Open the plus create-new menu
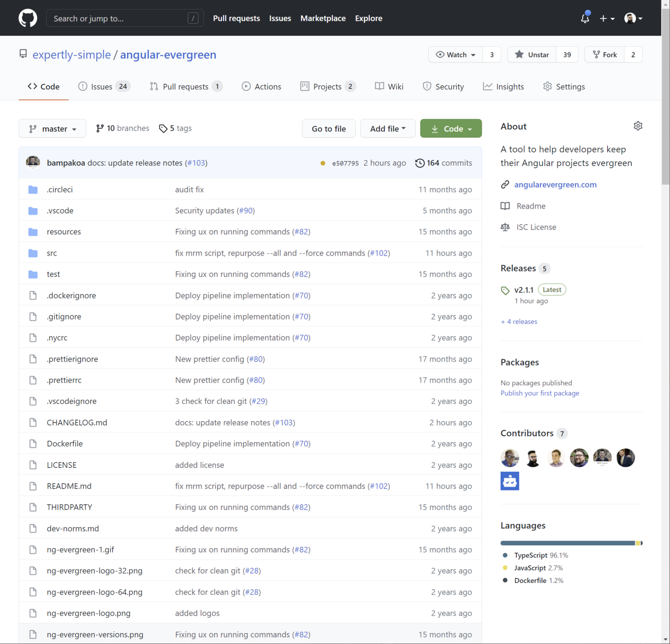This screenshot has height=644, width=670. [607, 18]
